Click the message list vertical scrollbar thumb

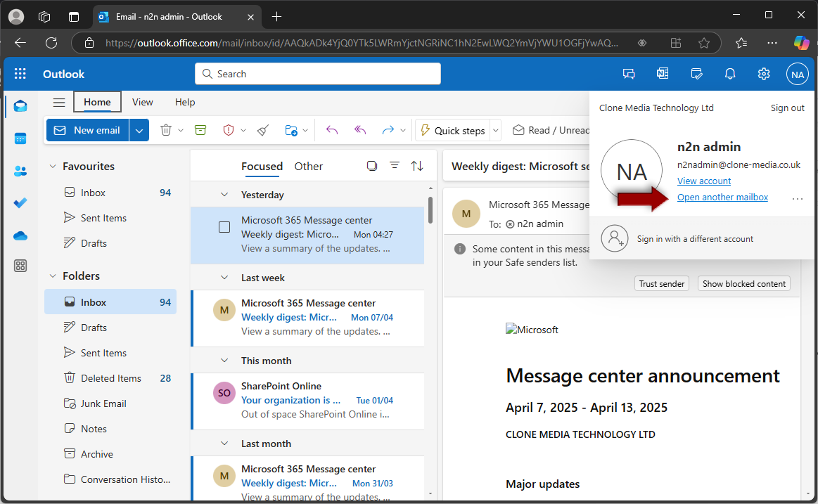(430, 209)
